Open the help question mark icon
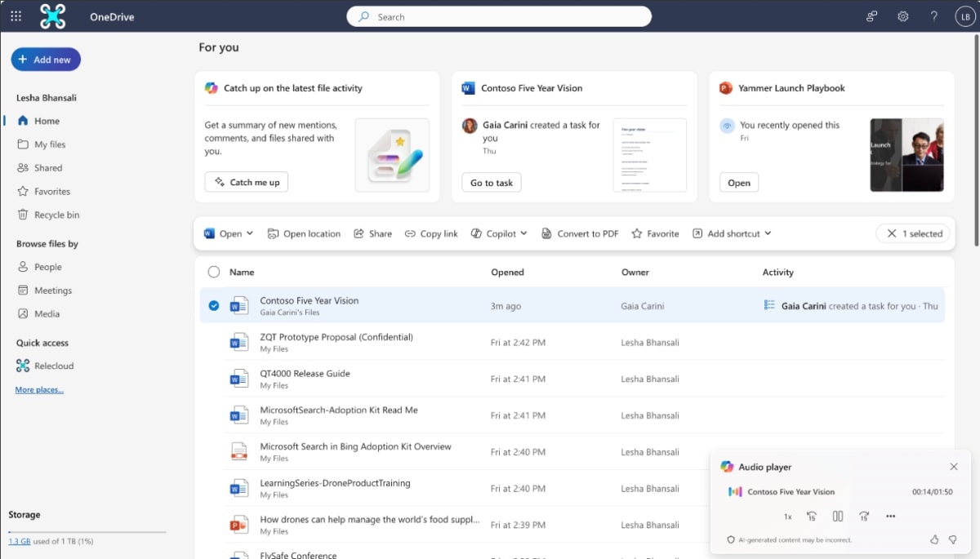The height and width of the screenshot is (559, 980). (x=934, y=16)
